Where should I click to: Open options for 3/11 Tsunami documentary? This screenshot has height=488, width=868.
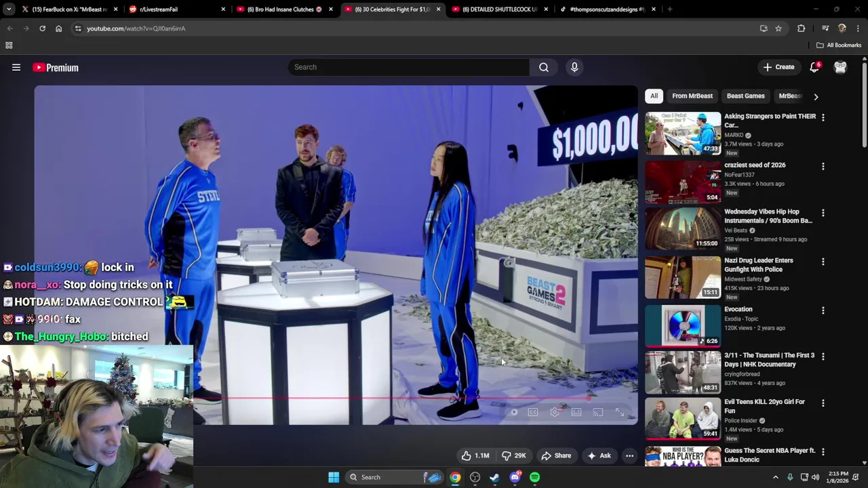tap(823, 357)
